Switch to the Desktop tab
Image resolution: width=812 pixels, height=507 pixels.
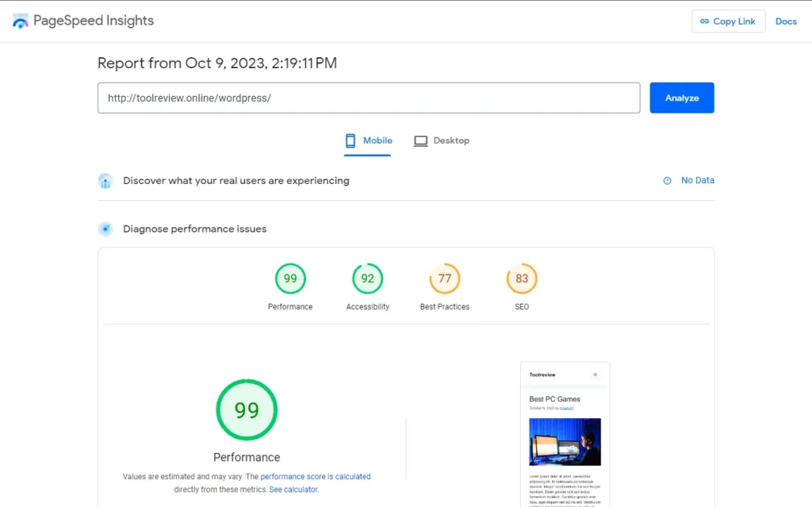(x=442, y=140)
